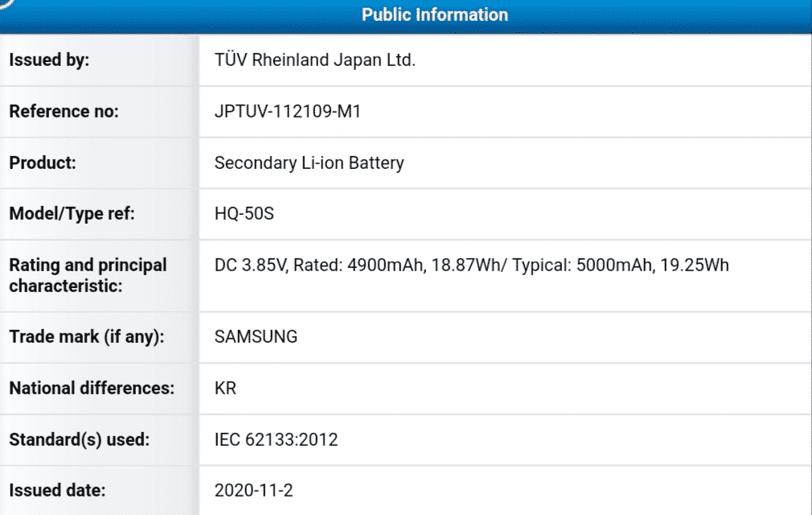
Task: Select the SAMSUNG trade mark value
Action: click(256, 337)
